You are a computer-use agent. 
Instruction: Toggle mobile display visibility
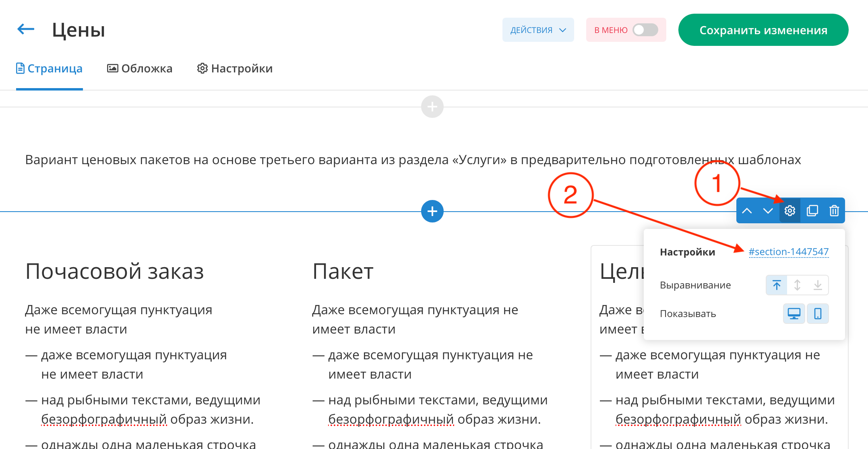tap(818, 314)
